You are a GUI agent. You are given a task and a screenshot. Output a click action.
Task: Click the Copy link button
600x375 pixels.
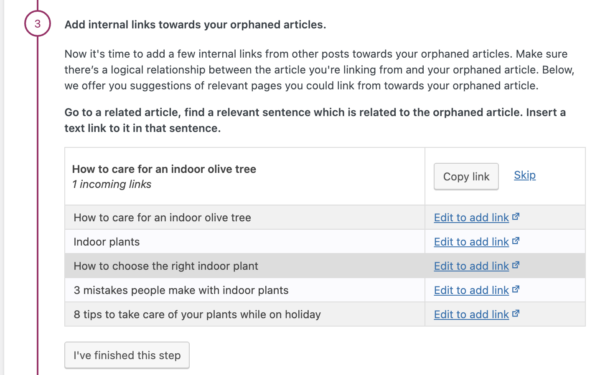click(466, 176)
